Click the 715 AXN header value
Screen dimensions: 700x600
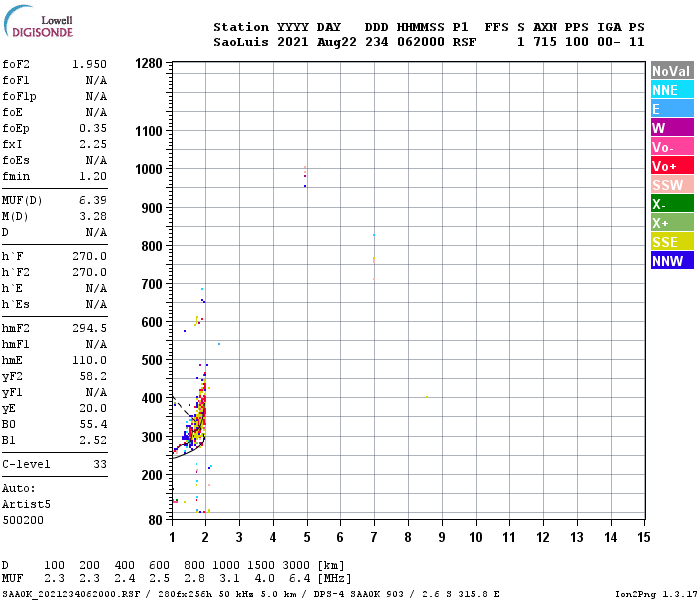[545, 42]
